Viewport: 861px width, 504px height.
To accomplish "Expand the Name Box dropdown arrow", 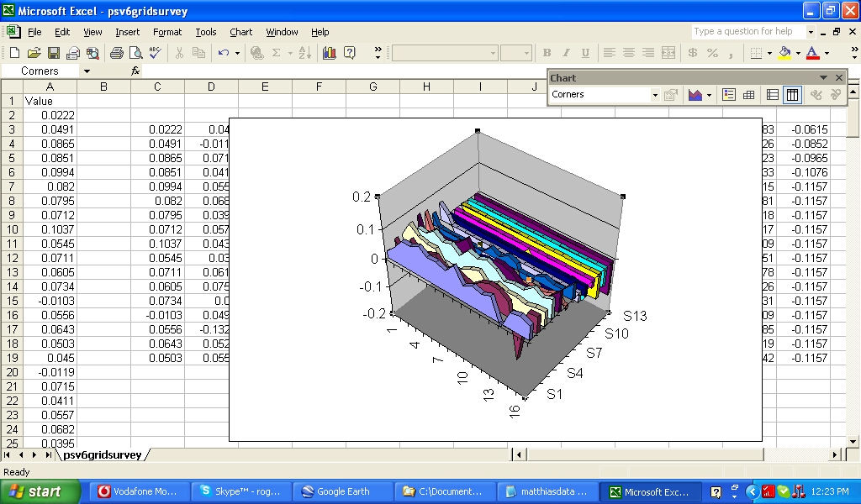I will 87,71.
